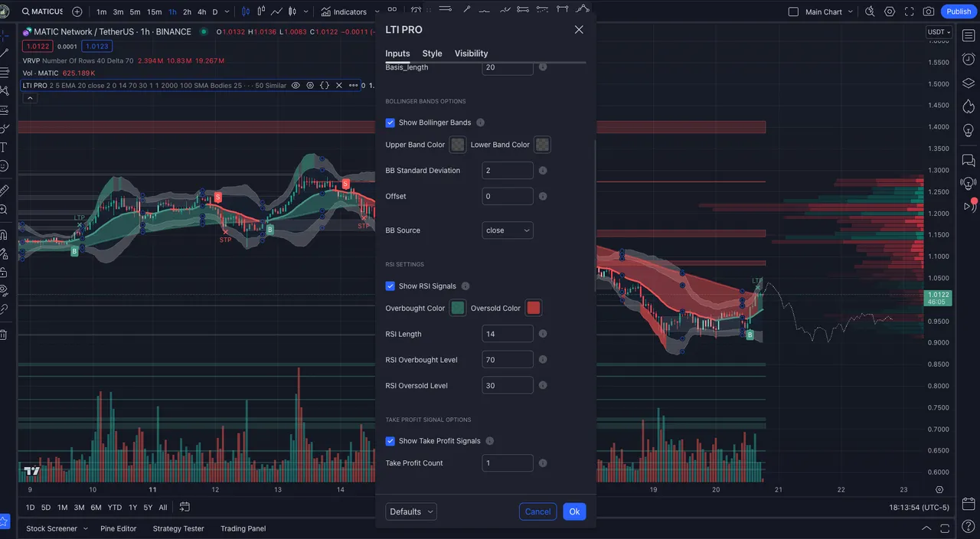980x539 pixels.
Task: Select the line chart style icon
Action: coord(276,11)
